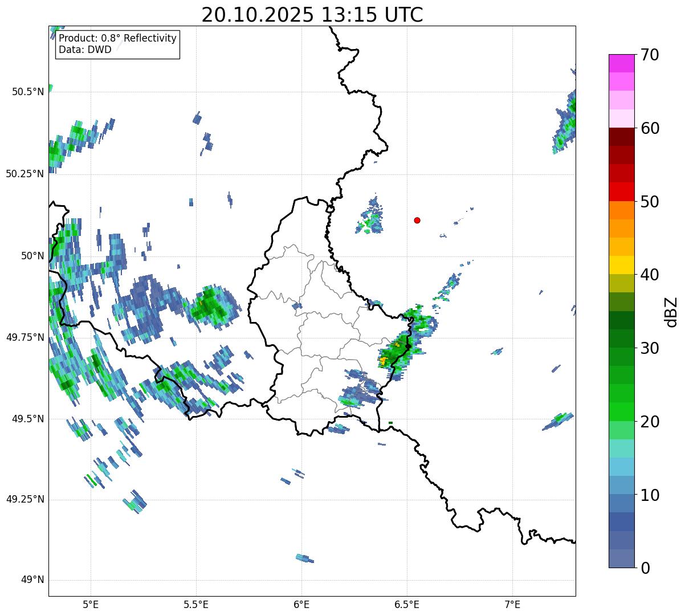
Task: Click the "Product: 0.8° Reflectivity" label
Action: pyautogui.click(x=118, y=38)
